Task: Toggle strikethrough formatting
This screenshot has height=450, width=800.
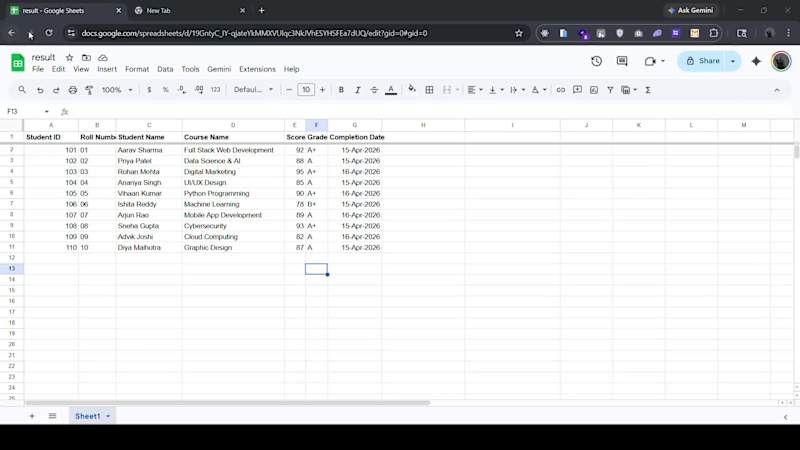Action: pyautogui.click(x=374, y=90)
